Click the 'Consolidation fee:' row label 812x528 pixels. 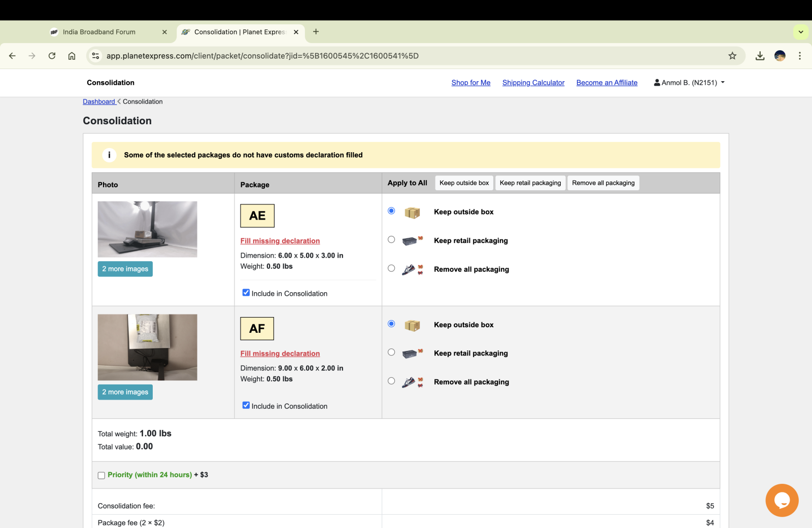click(x=126, y=506)
